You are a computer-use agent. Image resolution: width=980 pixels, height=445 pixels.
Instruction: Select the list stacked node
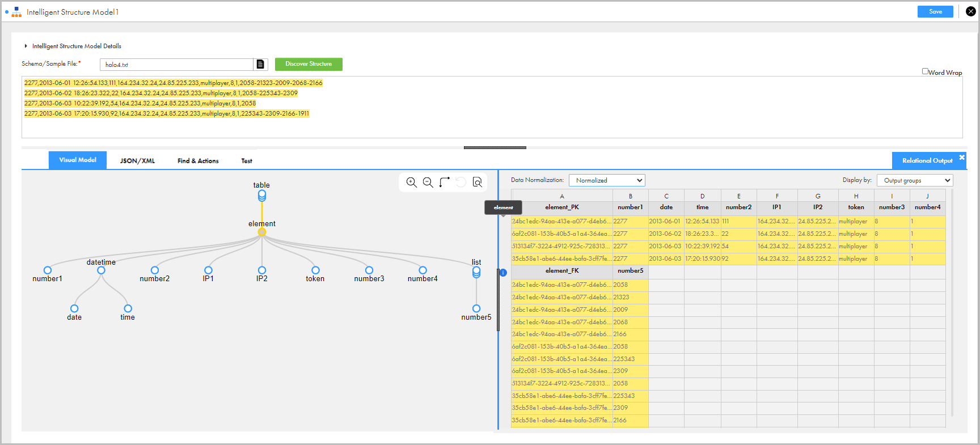(476, 272)
